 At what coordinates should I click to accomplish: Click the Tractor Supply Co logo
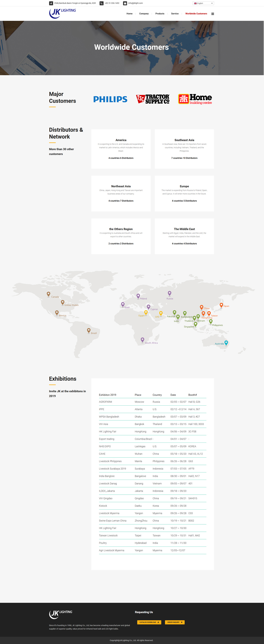(153, 99)
